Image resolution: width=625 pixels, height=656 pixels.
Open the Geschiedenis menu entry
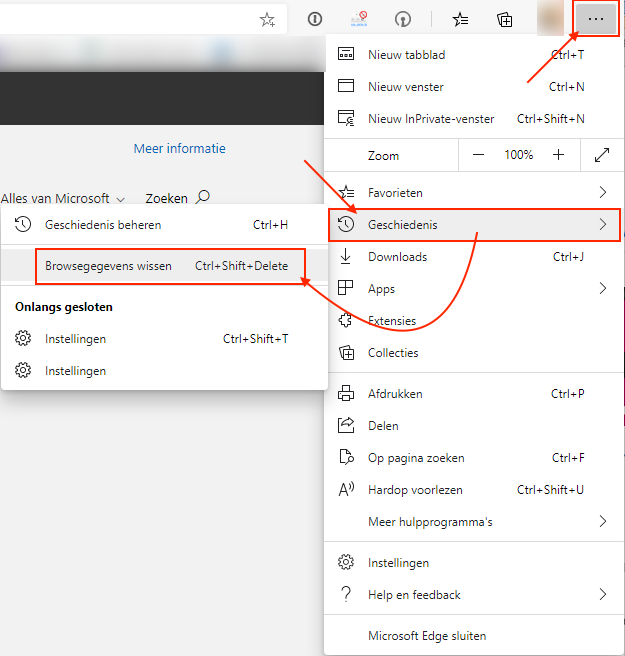(474, 225)
